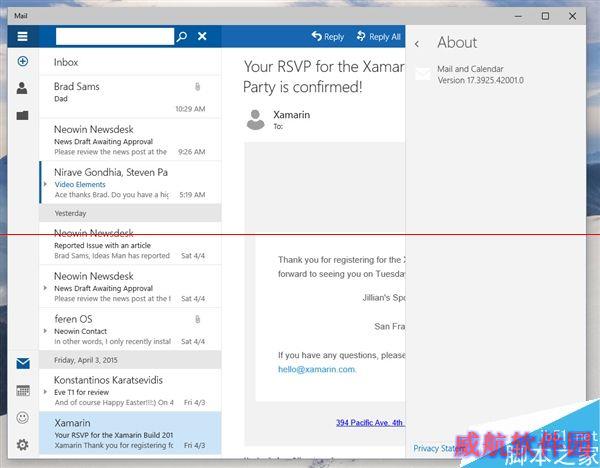Screen dimensions: 600x468
Task: Expand Eve T1 for review thread
Action: pos(45,391)
